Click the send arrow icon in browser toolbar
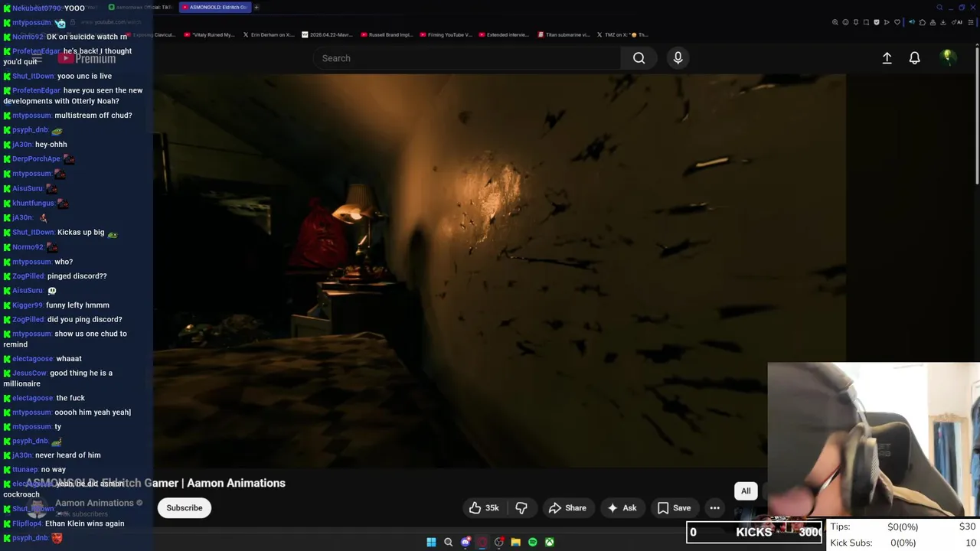Screen dimensions: 980x551 point(887,22)
